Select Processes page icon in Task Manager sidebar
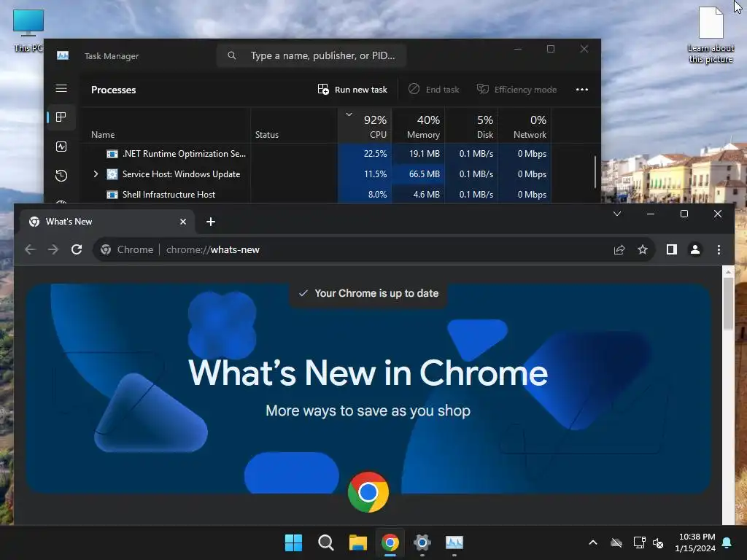747x560 pixels. click(x=61, y=117)
